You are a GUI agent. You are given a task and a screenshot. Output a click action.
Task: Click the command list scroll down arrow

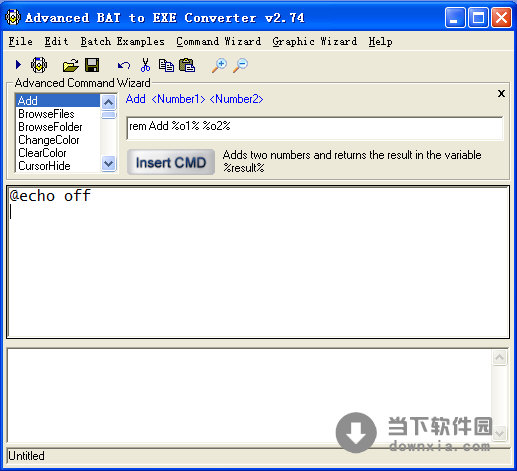108,164
